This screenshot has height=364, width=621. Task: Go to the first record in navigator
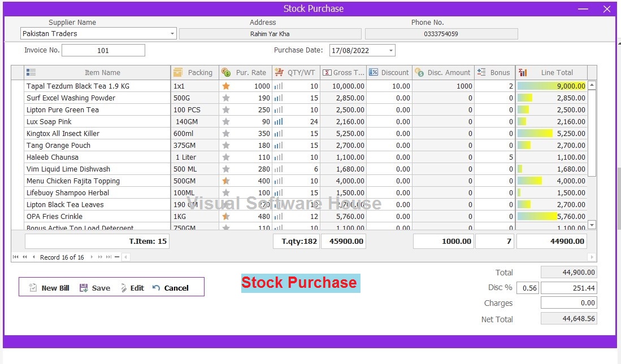(15, 257)
